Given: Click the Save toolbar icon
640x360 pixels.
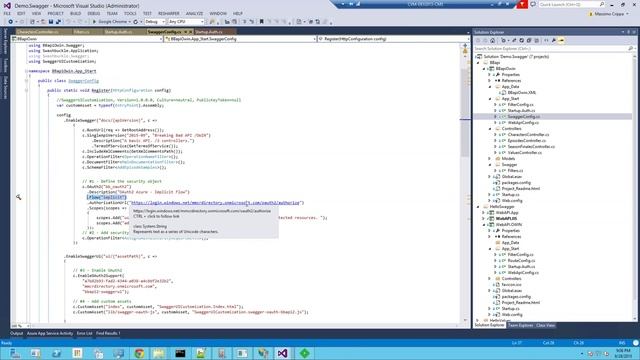Looking at the screenshot, I should click(x=51, y=22).
